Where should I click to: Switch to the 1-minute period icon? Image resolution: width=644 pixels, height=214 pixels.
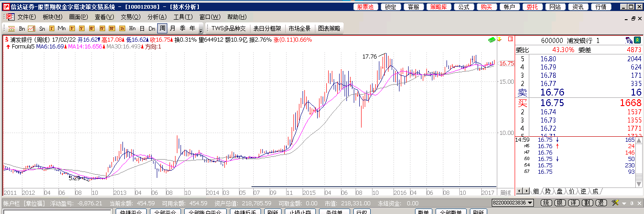tap(52, 28)
